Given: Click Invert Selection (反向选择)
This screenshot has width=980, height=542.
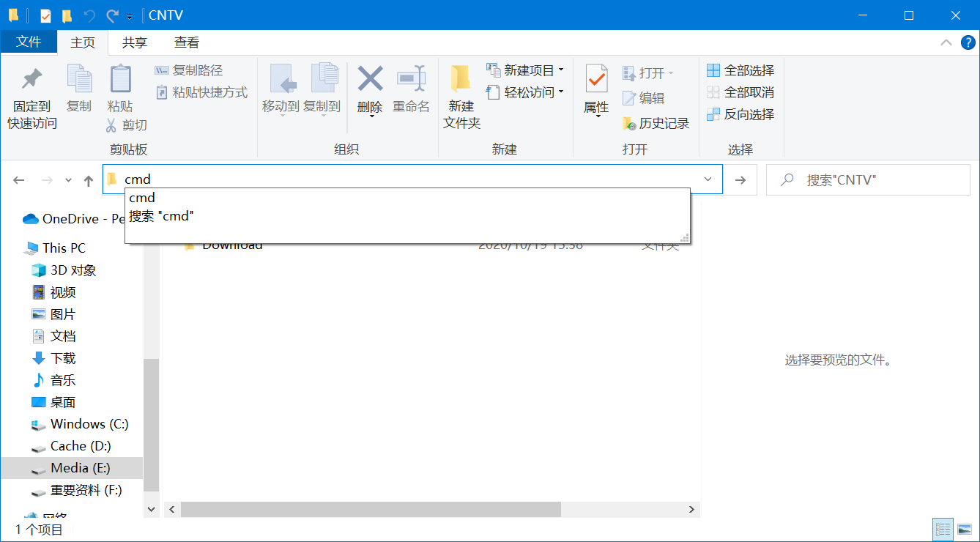Looking at the screenshot, I should (740, 114).
